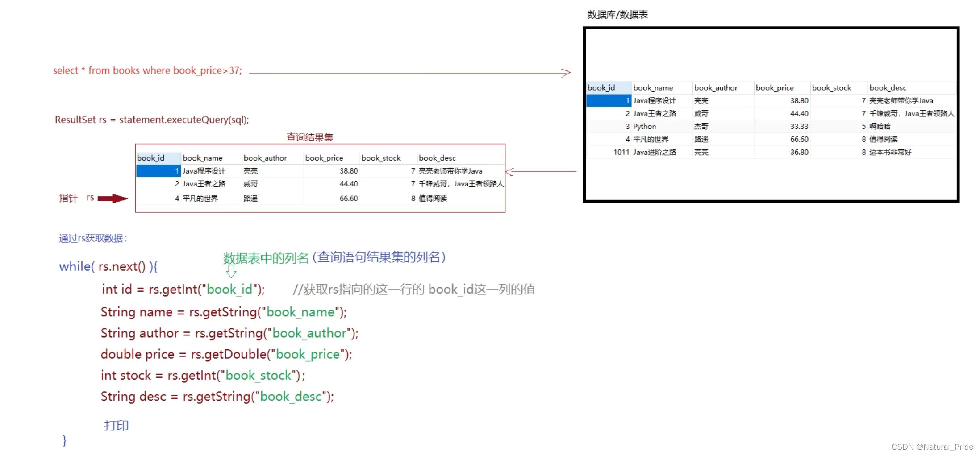Click 这本书非常好 description cell
The height and width of the screenshot is (455, 980).
click(x=890, y=153)
